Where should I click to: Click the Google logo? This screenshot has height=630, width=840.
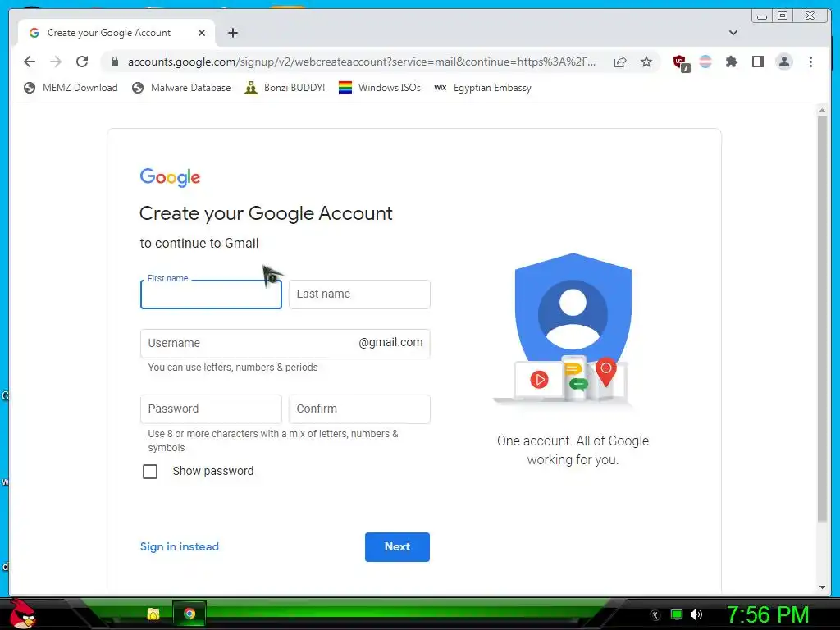(170, 177)
